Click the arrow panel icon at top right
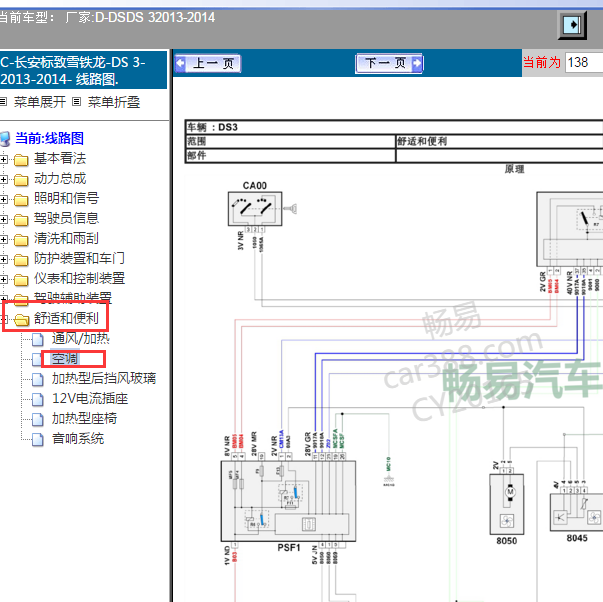The height and width of the screenshot is (602, 603). [572, 25]
